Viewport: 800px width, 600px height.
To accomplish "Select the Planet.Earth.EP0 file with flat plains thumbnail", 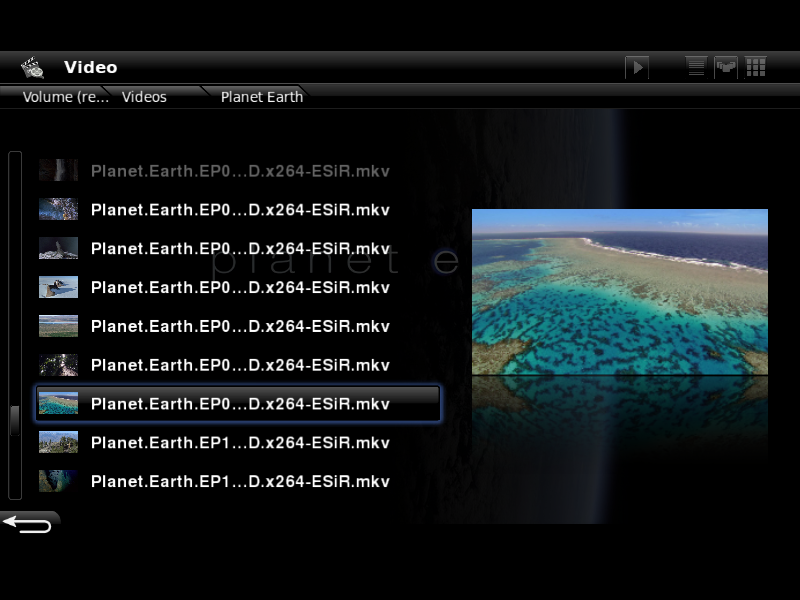I will click(x=214, y=326).
